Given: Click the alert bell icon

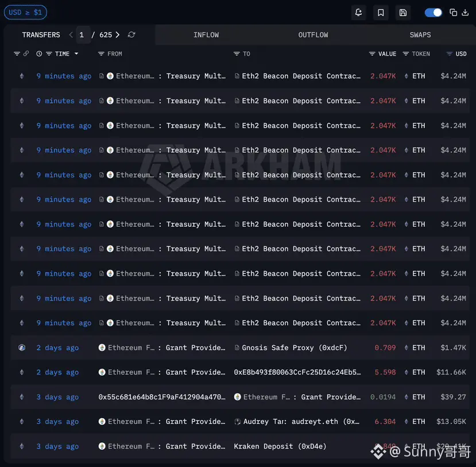Looking at the screenshot, I should point(358,13).
